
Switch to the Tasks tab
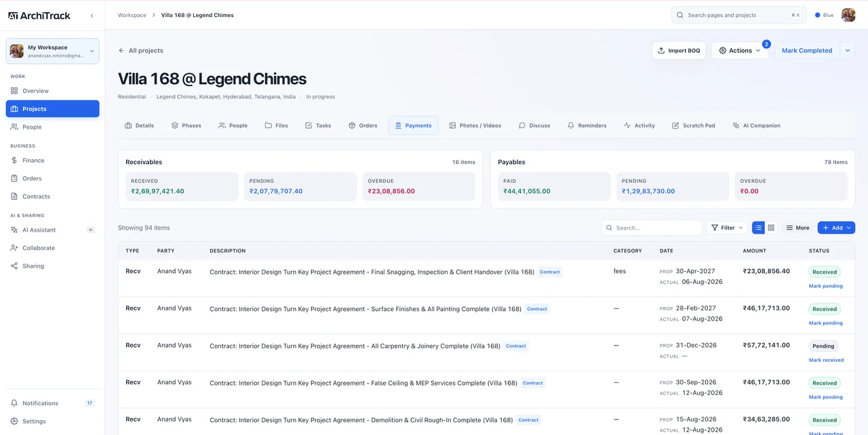(x=318, y=125)
